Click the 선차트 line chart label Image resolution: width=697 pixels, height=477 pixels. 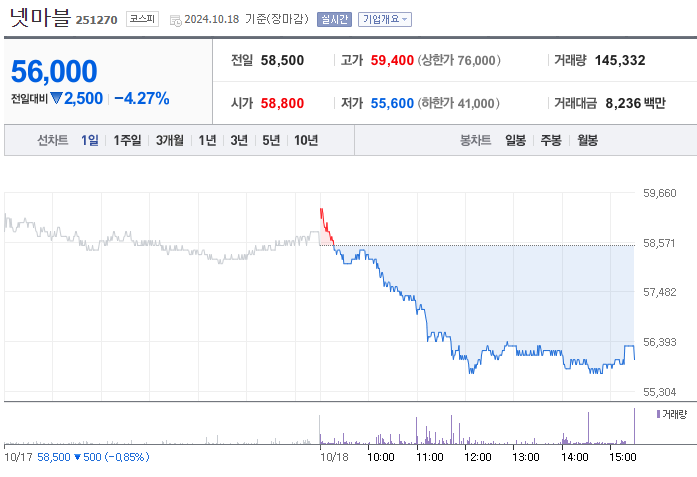(x=52, y=140)
